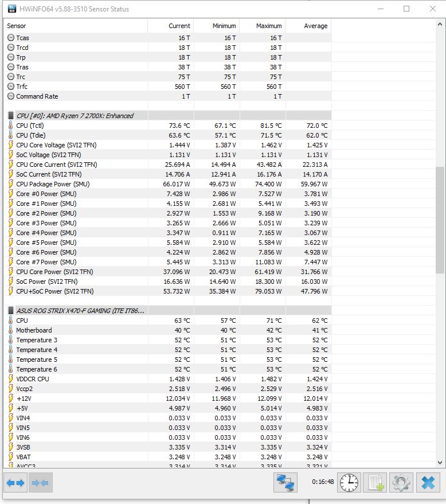Select the Core #4 Power (SMU) row
Viewport: 446px width, 504px height.
click(x=167, y=233)
